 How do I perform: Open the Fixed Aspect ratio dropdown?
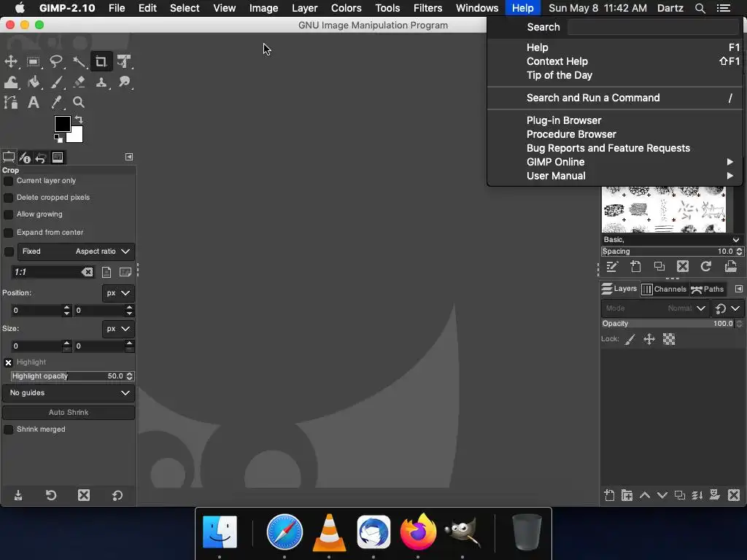tap(76, 252)
